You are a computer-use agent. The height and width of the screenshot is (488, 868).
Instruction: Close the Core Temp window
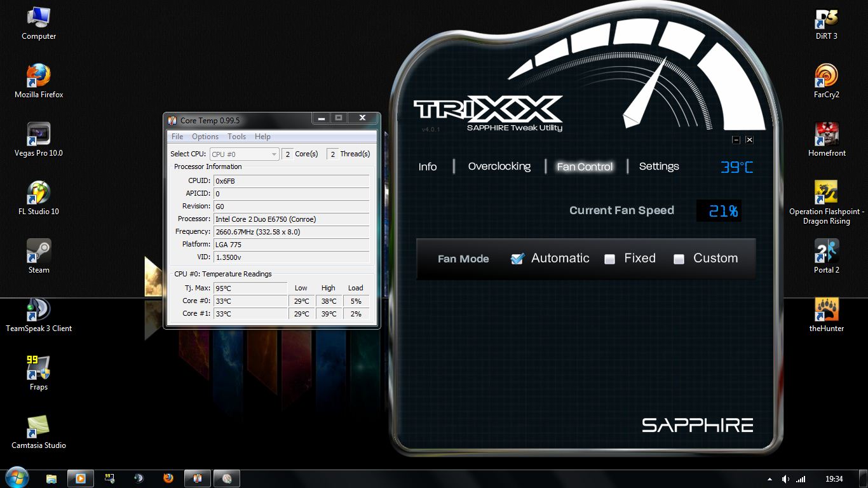coord(362,118)
